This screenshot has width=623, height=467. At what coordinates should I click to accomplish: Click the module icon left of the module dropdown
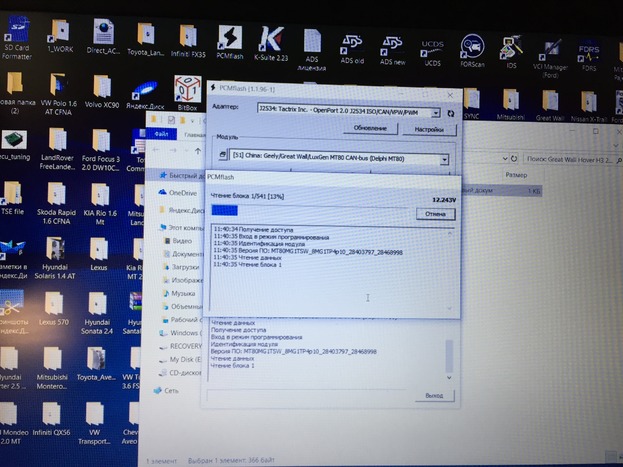222,158
